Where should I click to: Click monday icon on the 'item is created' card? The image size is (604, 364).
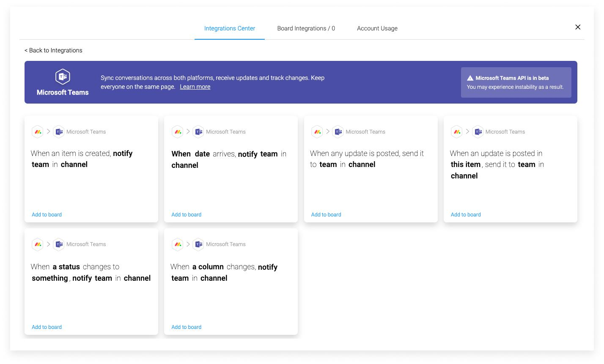pos(38,132)
